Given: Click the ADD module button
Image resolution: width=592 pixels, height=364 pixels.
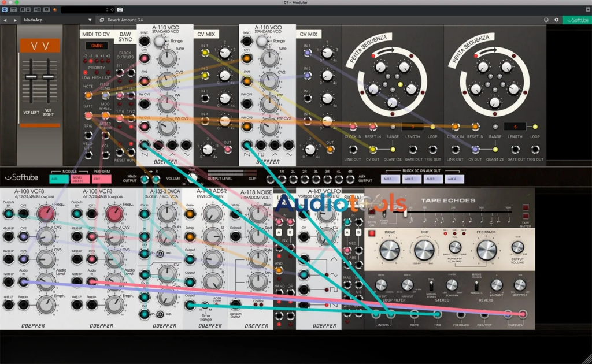Looking at the screenshot, I should (59, 179).
